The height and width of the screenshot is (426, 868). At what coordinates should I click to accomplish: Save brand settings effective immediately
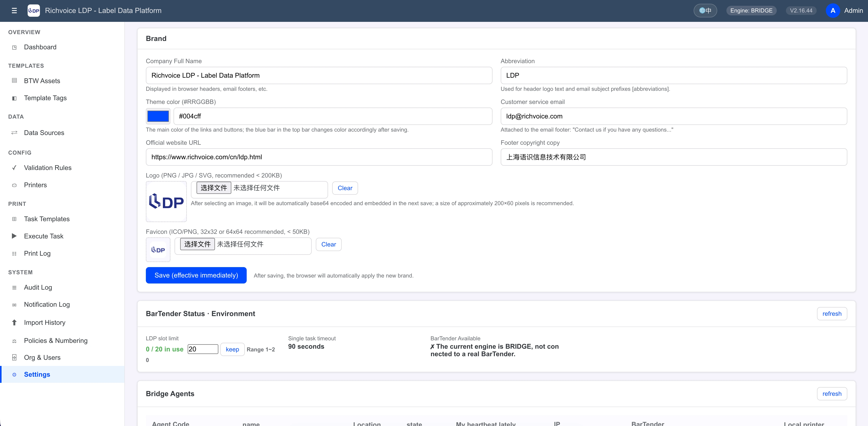point(196,275)
